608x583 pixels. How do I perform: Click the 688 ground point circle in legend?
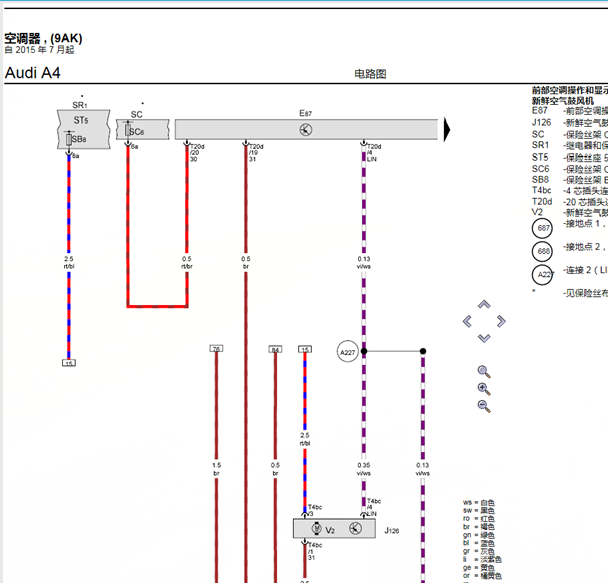point(542,251)
